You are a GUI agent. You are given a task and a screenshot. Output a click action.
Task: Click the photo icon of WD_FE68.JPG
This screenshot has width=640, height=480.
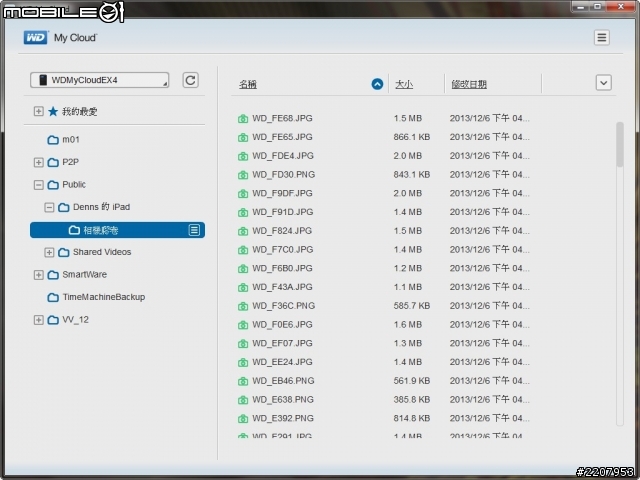[x=243, y=119]
